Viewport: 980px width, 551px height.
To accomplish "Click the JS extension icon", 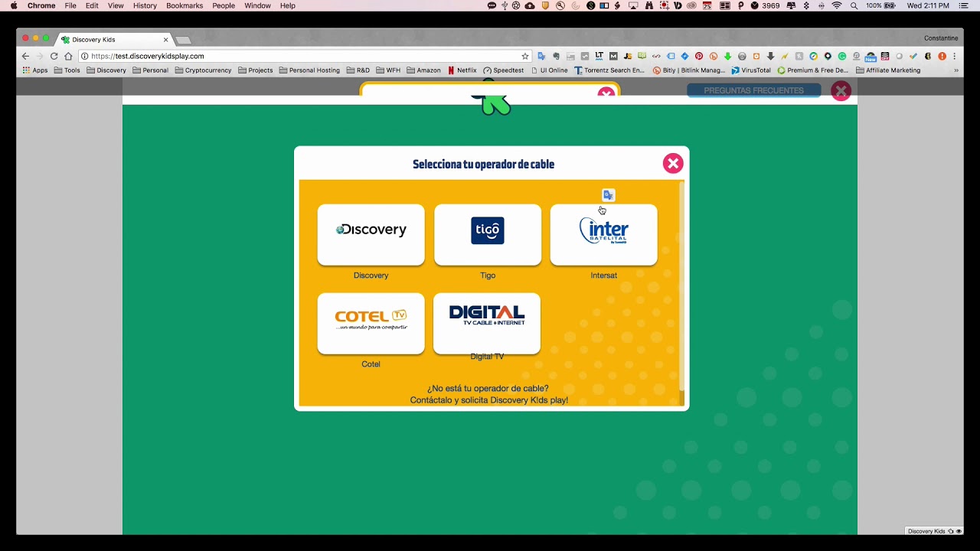I will click(628, 56).
